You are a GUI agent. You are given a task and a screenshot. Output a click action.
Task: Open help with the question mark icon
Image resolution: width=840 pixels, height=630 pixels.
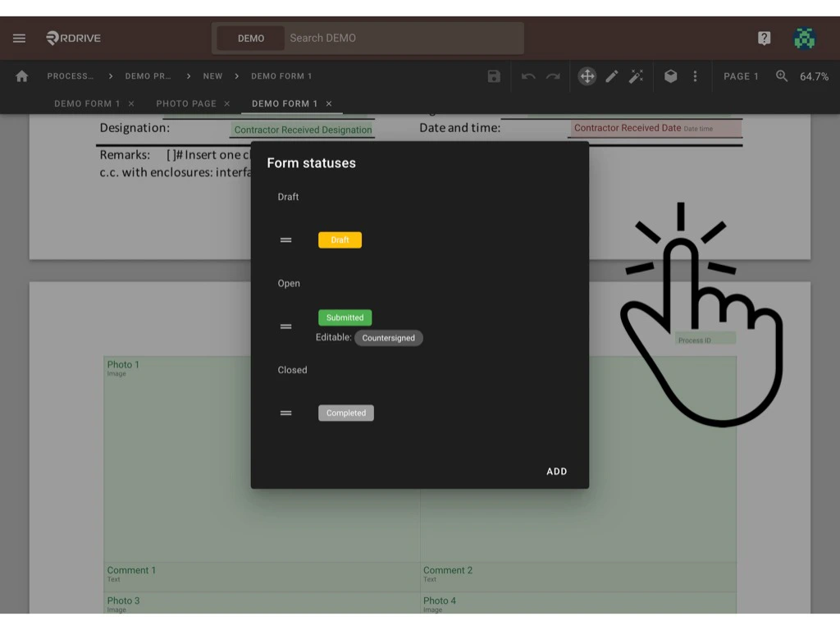coord(764,38)
